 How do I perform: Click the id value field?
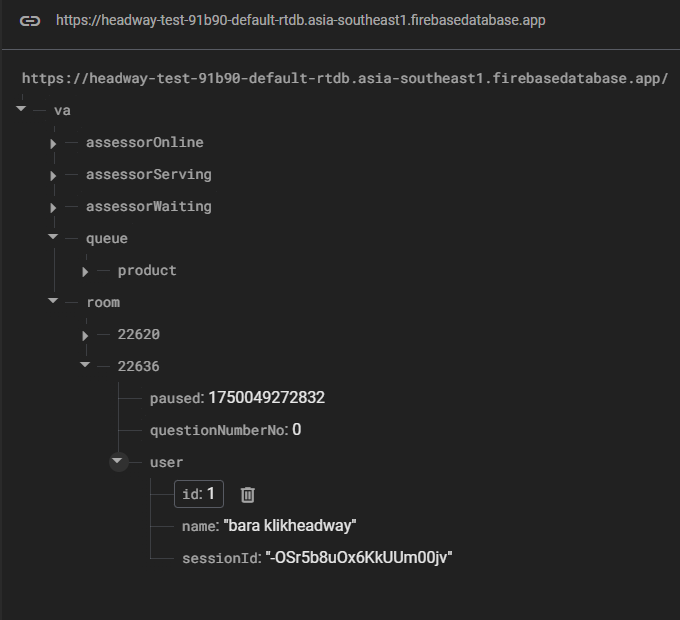coord(211,494)
